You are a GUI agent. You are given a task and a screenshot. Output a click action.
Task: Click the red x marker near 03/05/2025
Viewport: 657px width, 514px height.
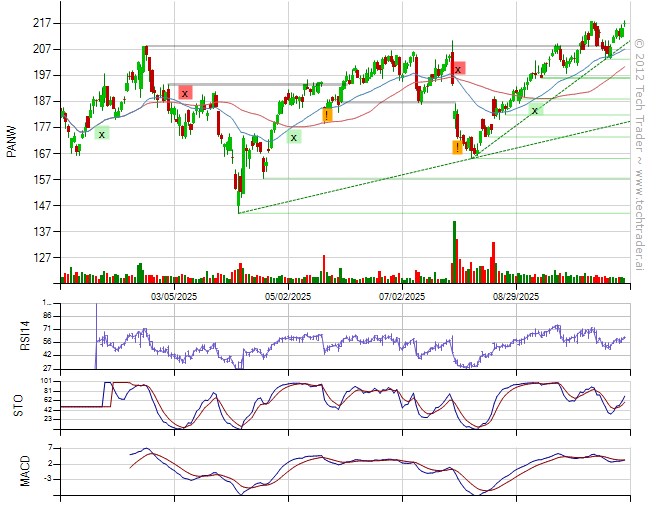coord(185,93)
